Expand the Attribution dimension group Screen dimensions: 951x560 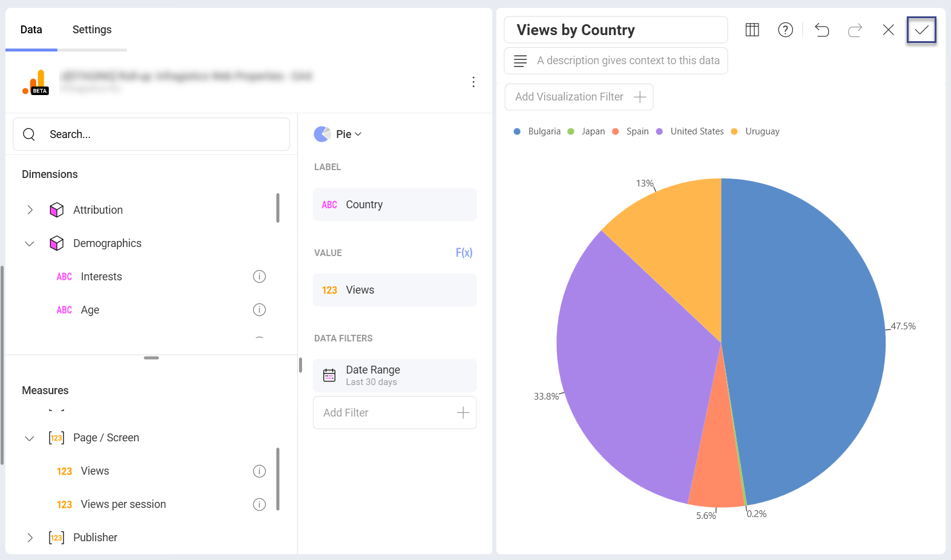tap(30, 210)
